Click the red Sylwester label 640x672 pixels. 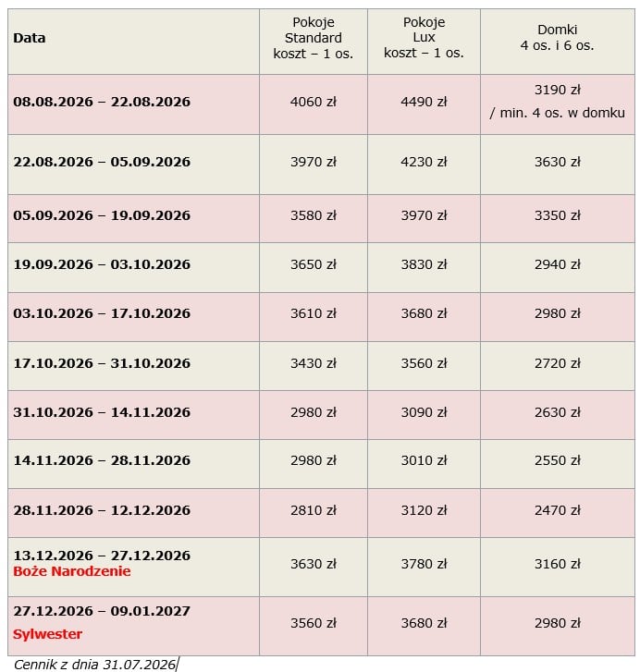tap(47, 634)
